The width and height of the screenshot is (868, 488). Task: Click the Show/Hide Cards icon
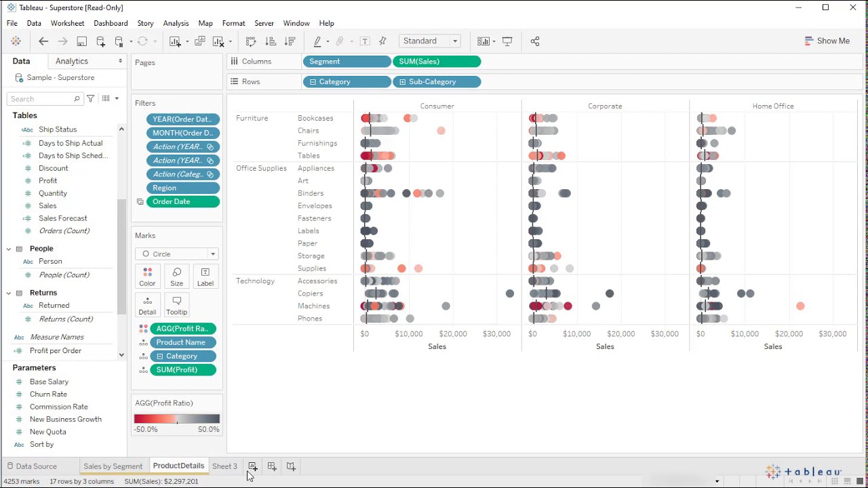pyautogui.click(x=483, y=41)
